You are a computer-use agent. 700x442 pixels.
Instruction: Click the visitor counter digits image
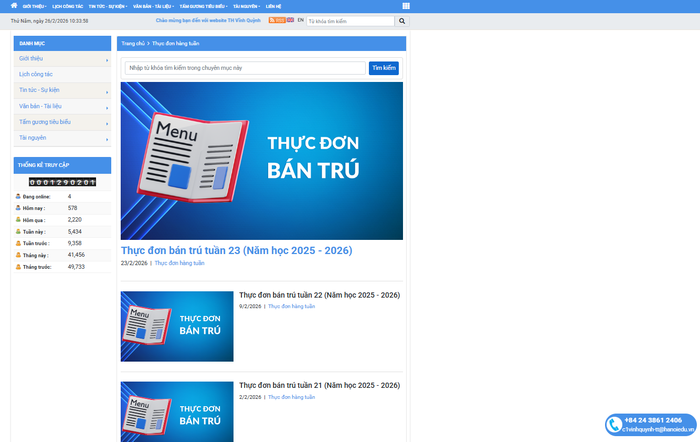(x=62, y=182)
